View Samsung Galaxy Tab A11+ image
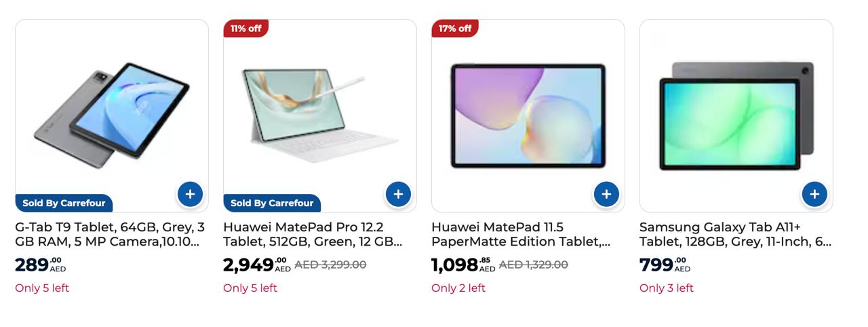This screenshot has width=868, height=327. pyautogui.click(x=736, y=115)
